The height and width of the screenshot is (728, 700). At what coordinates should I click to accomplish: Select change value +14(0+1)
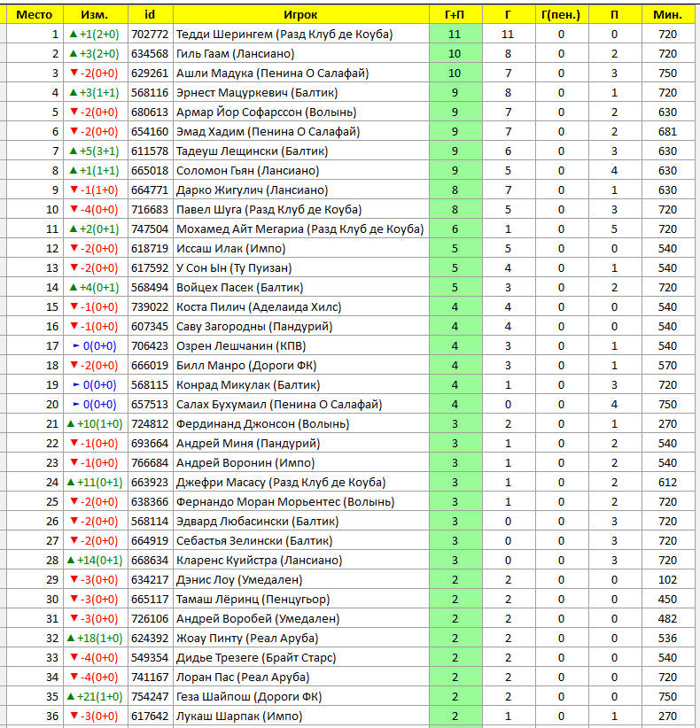point(95,561)
